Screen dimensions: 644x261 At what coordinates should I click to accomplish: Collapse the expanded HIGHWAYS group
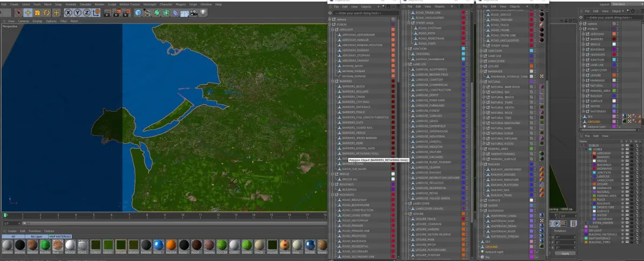(332, 194)
